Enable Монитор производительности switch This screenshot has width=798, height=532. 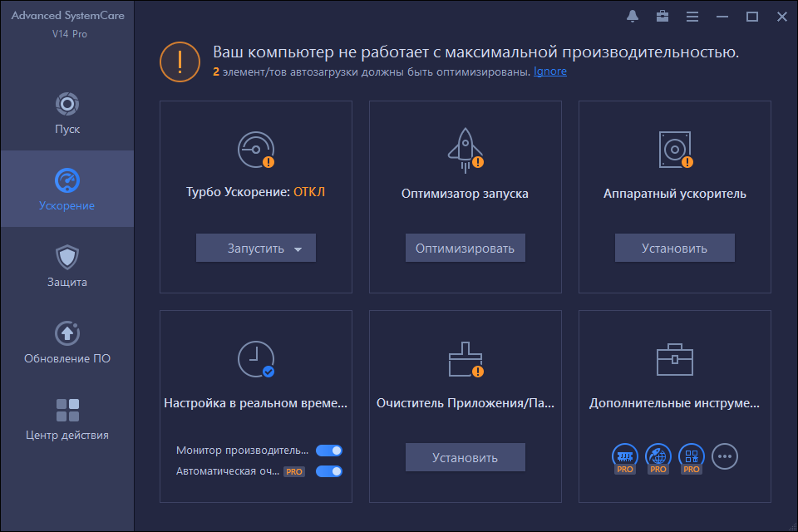(x=328, y=450)
